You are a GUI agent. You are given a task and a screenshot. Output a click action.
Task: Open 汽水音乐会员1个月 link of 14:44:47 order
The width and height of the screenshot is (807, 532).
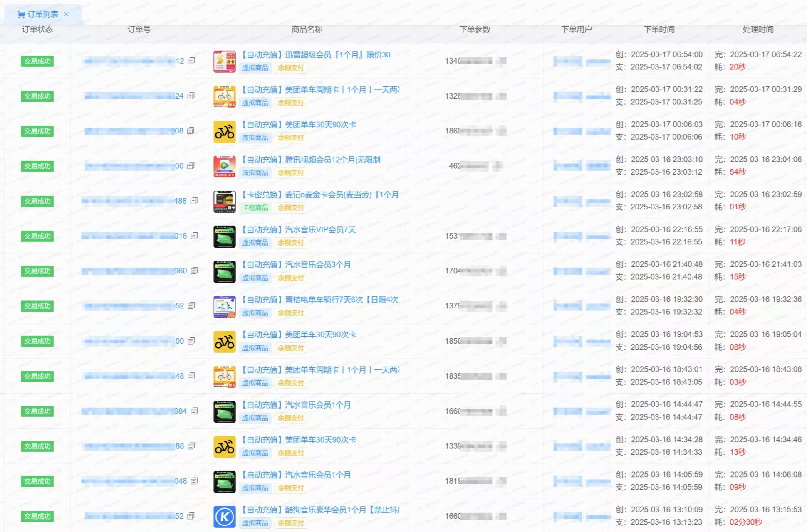pyautogui.click(x=296, y=405)
